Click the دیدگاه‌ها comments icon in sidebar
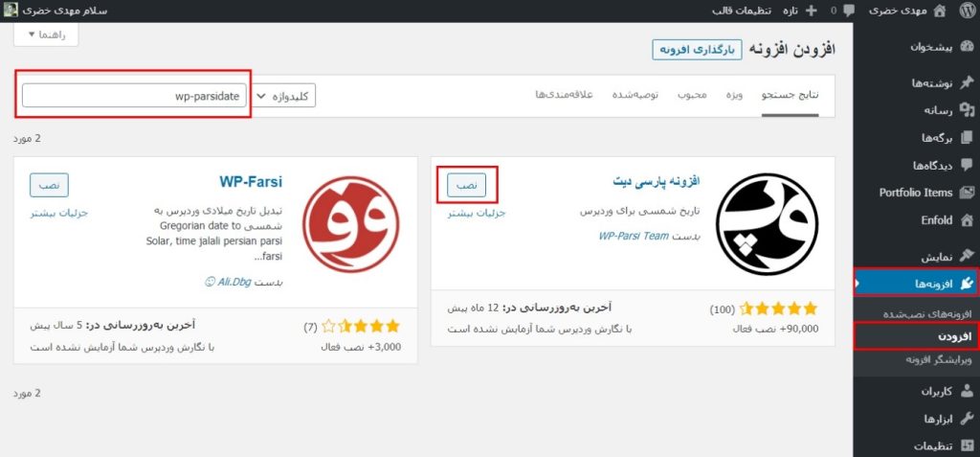The image size is (980, 457). 967,166
